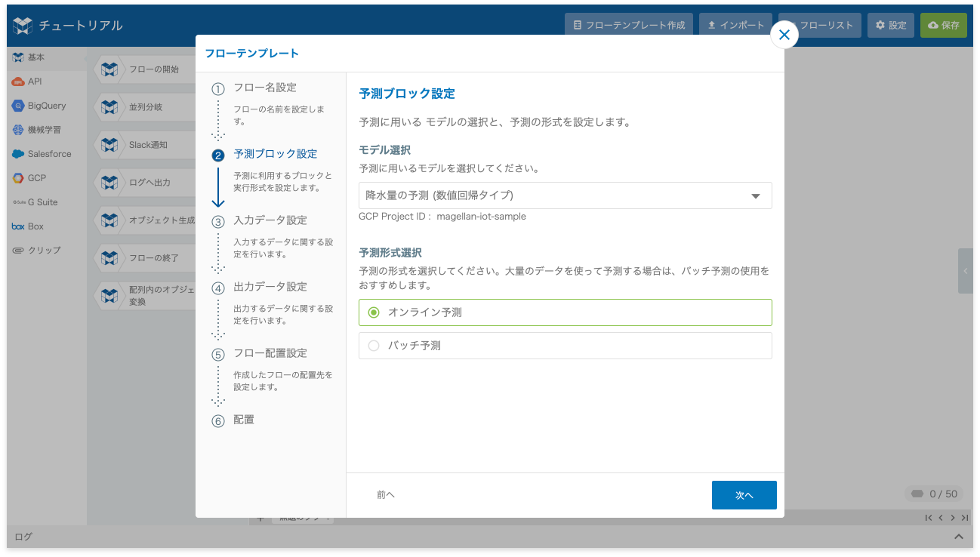Open the GCP block category

pos(47,178)
